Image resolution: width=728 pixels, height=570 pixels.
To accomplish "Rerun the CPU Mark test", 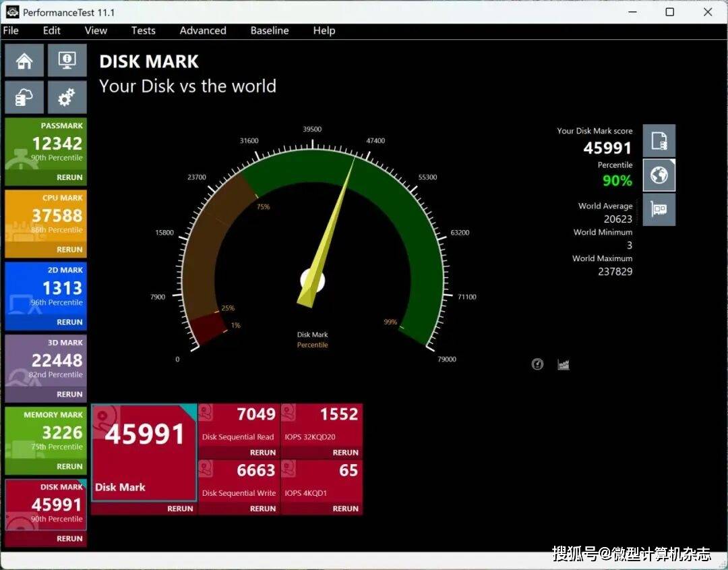I will tap(69, 250).
